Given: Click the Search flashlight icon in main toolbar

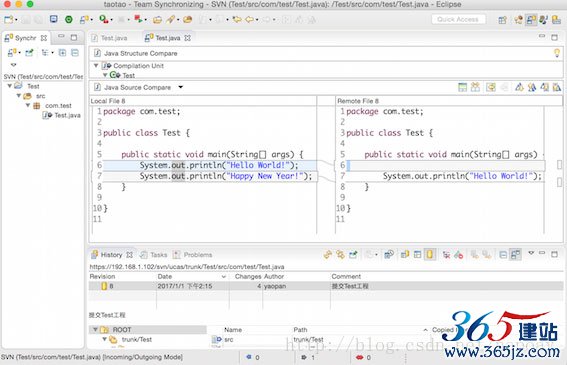Looking at the screenshot, I should click(170, 19).
